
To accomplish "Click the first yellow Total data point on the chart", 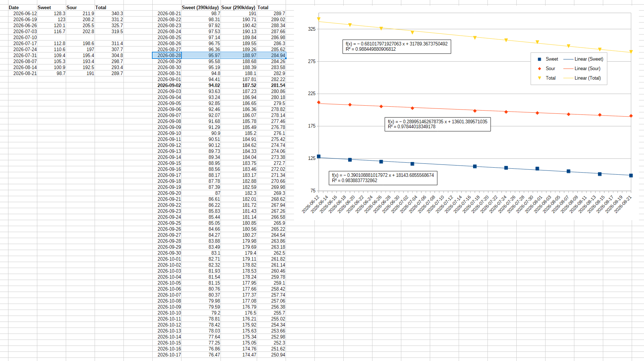I will (319, 19).
